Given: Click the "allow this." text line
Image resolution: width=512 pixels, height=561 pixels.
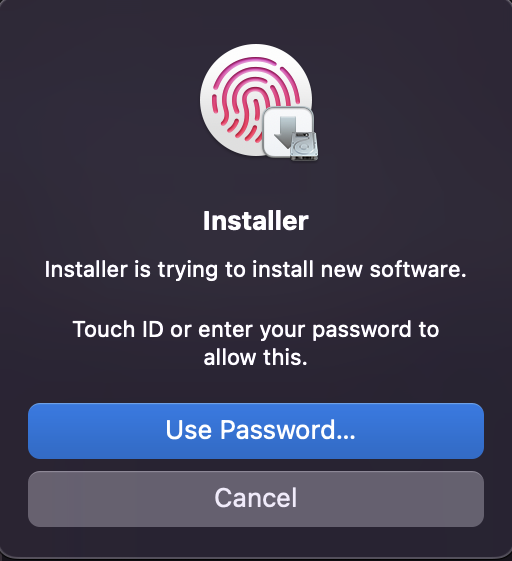Looking at the screenshot, I should pyautogui.click(x=255, y=357).
